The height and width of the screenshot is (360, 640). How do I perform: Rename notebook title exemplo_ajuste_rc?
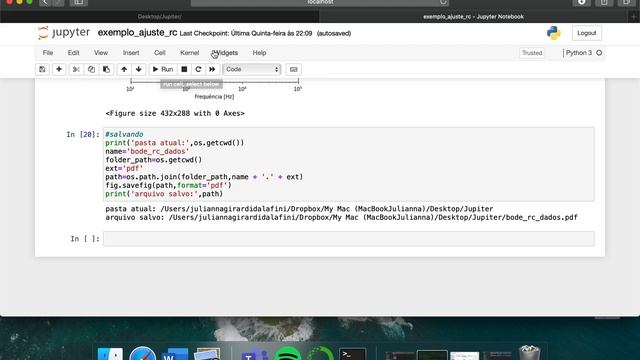137,33
